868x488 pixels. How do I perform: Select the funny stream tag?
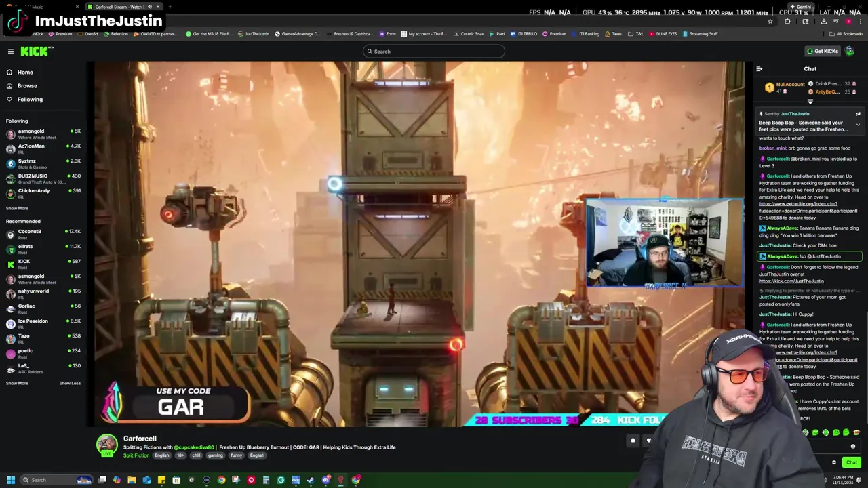click(x=236, y=455)
